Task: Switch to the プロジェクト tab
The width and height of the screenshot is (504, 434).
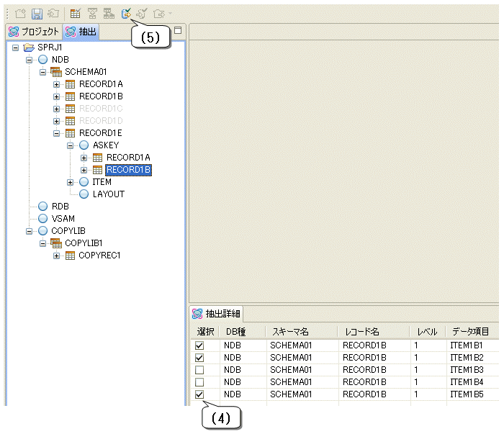Action: tap(34, 32)
